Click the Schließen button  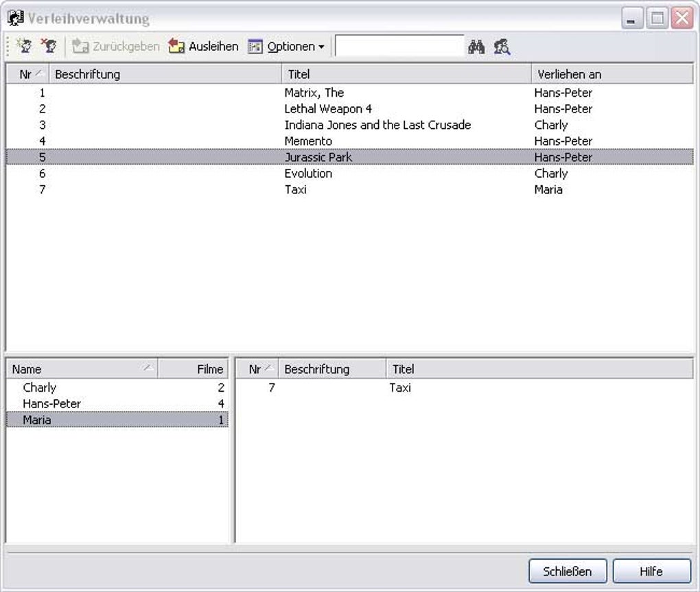[x=568, y=571]
